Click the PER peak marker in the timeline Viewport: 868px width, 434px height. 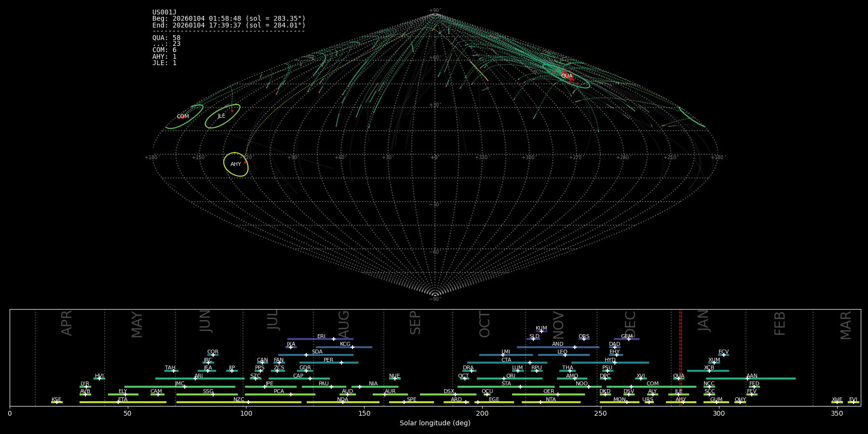(x=341, y=363)
